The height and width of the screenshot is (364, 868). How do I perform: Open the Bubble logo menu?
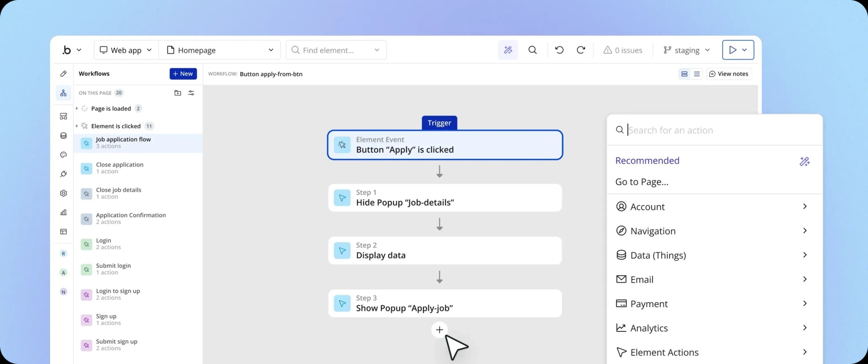point(72,50)
